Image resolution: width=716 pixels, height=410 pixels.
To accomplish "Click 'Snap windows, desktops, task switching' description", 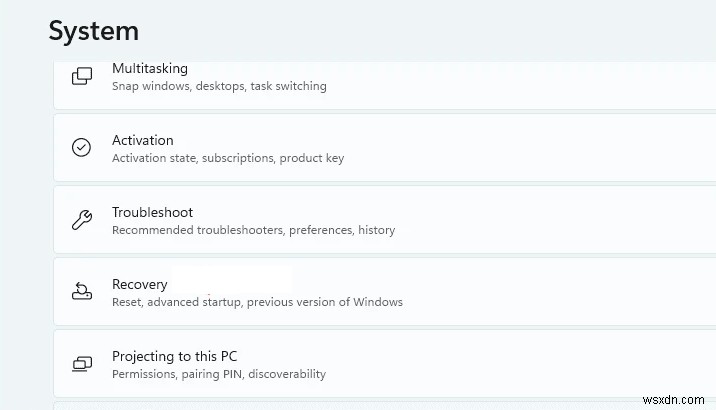I will pyautogui.click(x=219, y=86).
